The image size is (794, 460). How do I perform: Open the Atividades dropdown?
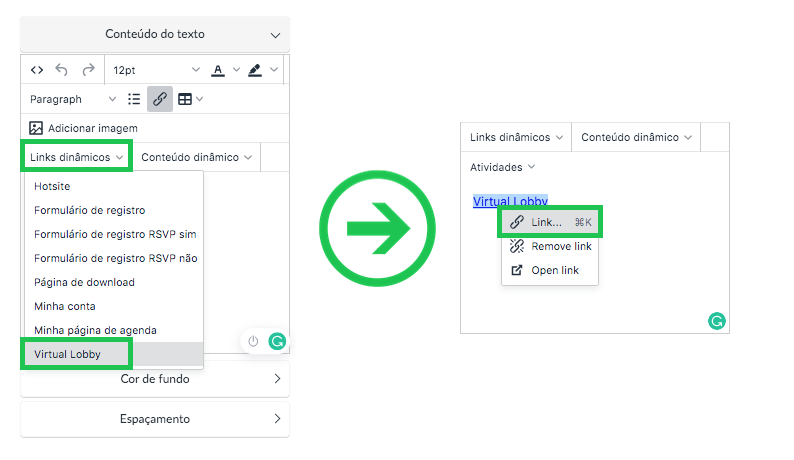tap(502, 167)
